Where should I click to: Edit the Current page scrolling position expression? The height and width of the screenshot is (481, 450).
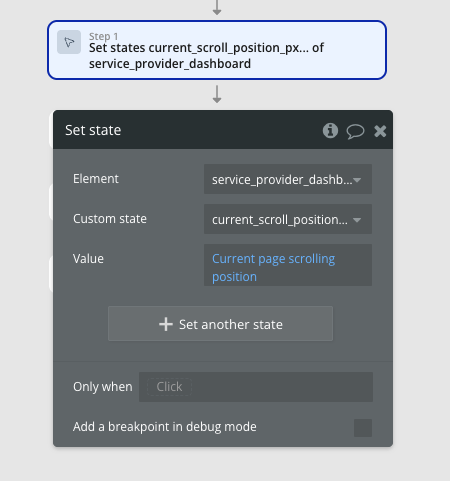tap(288, 265)
